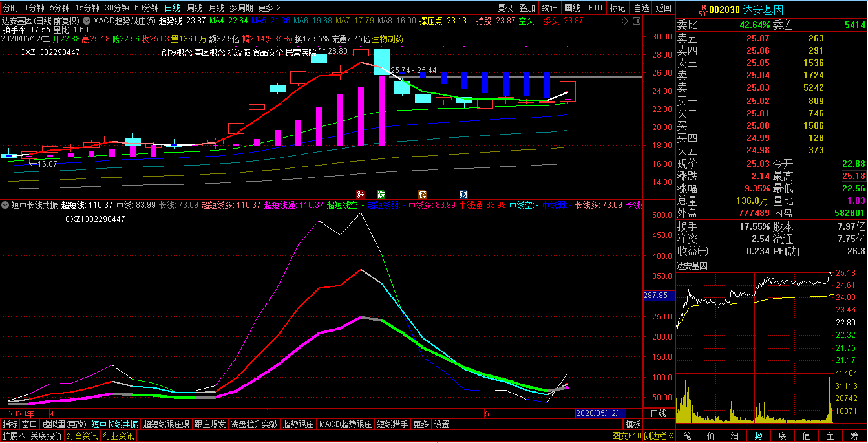The image size is (868, 443).
Task: Open 行业资讯 industry news tab
Action: pos(119,437)
